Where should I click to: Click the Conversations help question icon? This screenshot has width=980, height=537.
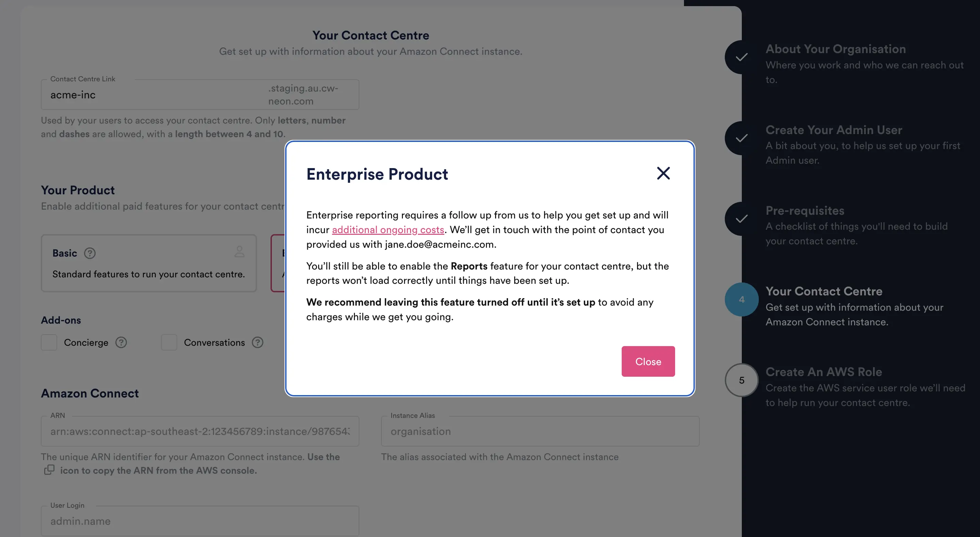258,343
